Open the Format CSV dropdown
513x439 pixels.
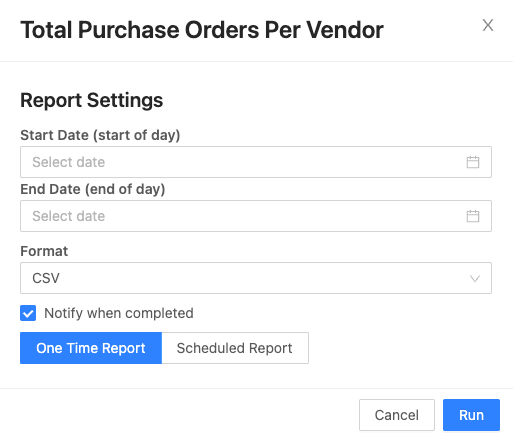click(256, 278)
